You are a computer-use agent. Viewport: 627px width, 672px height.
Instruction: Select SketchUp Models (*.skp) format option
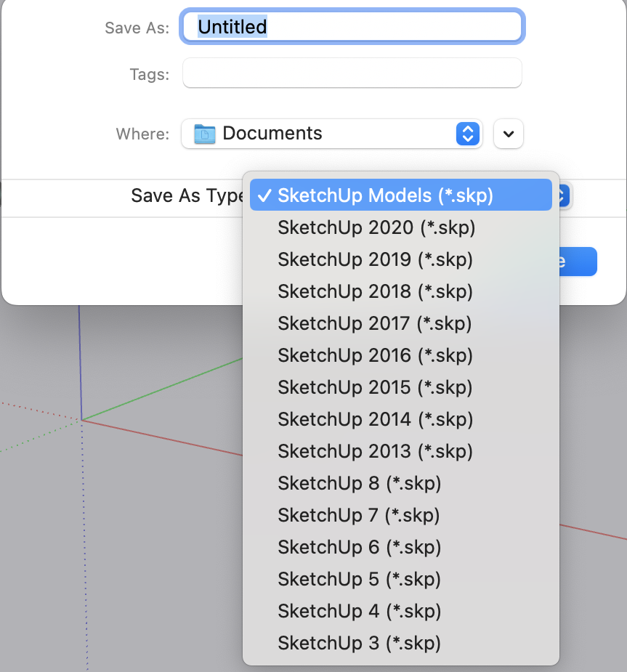385,195
